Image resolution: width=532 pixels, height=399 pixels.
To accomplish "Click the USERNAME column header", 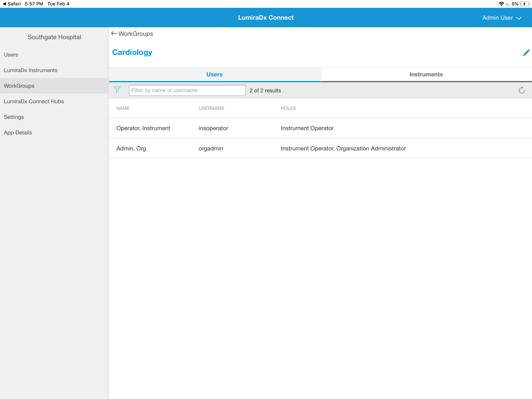I will tap(211, 108).
